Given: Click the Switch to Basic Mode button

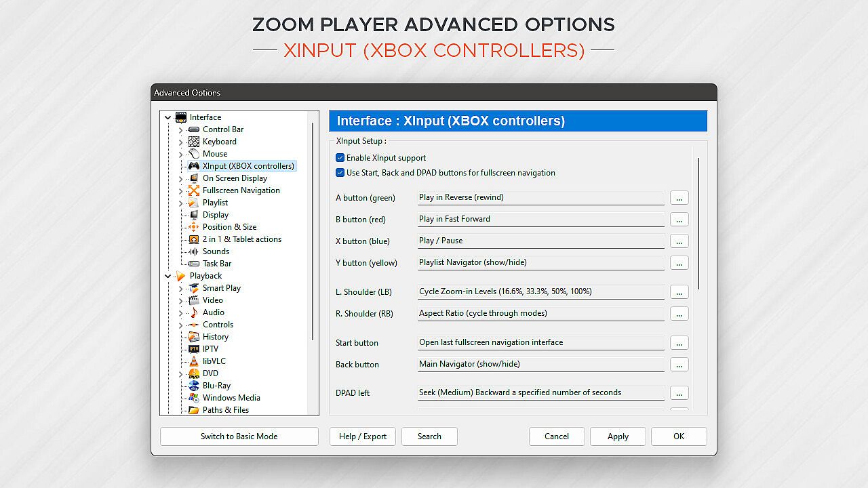Looking at the screenshot, I should click(239, 436).
